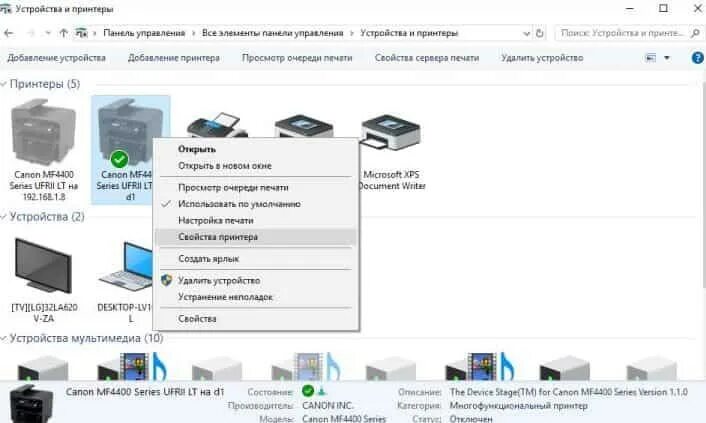Click Панель управления breadcrumb
The height and width of the screenshot is (423, 706).
coord(144,33)
